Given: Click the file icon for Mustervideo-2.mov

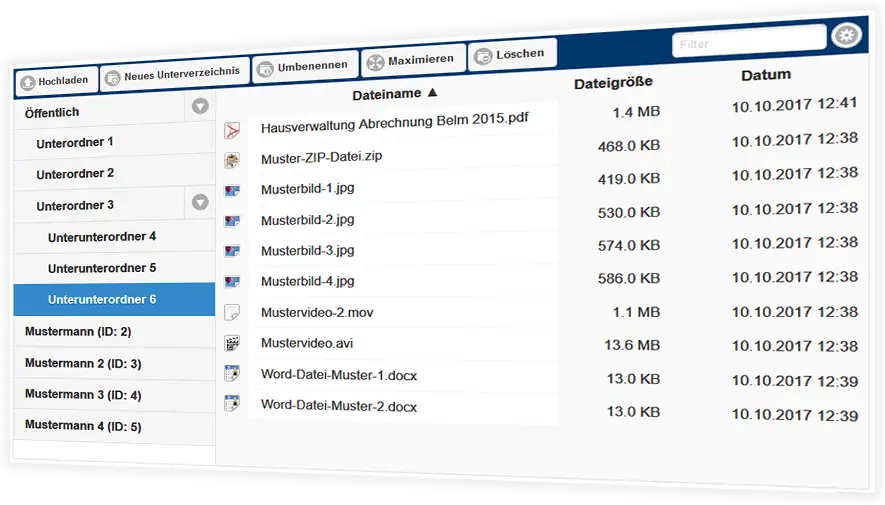Looking at the screenshot, I should [x=232, y=312].
